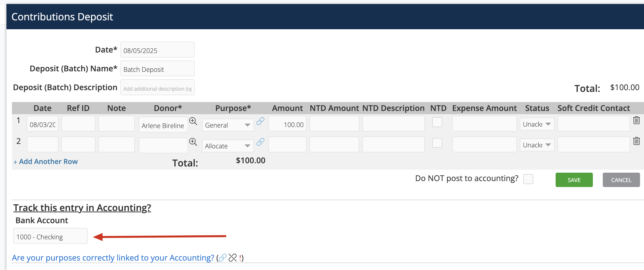Click the Bank Account field 1000 - Checking

pyautogui.click(x=50, y=236)
